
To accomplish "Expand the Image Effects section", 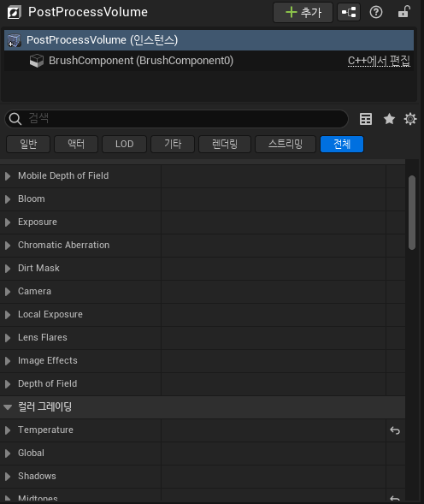I will (8, 361).
